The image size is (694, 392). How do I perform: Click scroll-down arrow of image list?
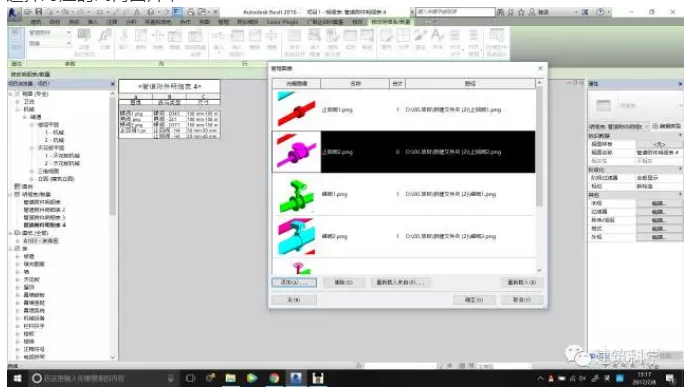pyautogui.click(x=539, y=270)
